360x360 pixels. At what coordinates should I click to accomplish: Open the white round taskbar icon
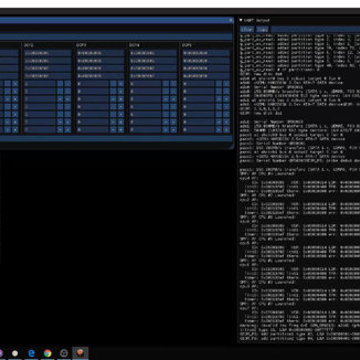[15, 353]
